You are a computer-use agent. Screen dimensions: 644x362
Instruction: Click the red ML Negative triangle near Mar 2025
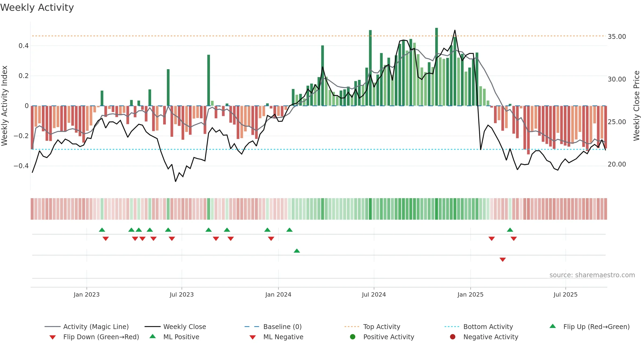pyautogui.click(x=503, y=260)
